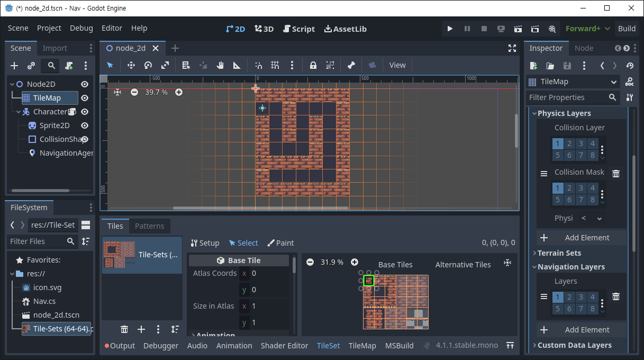
Task: Center the viewport view
Action: point(117,92)
